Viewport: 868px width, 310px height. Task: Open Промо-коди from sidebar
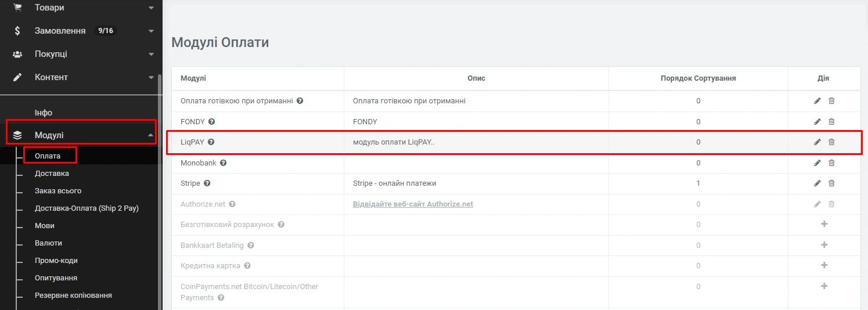(x=56, y=260)
